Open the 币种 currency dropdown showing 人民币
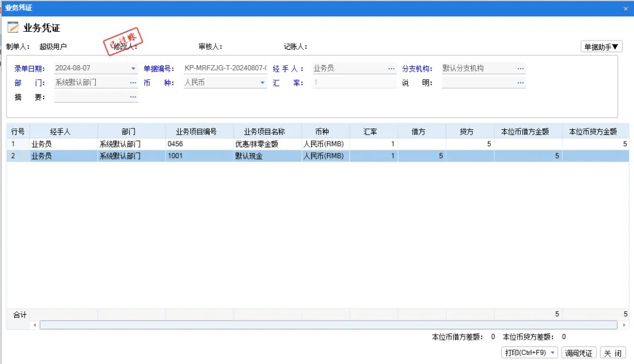The image size is (634, 364). 262,82
